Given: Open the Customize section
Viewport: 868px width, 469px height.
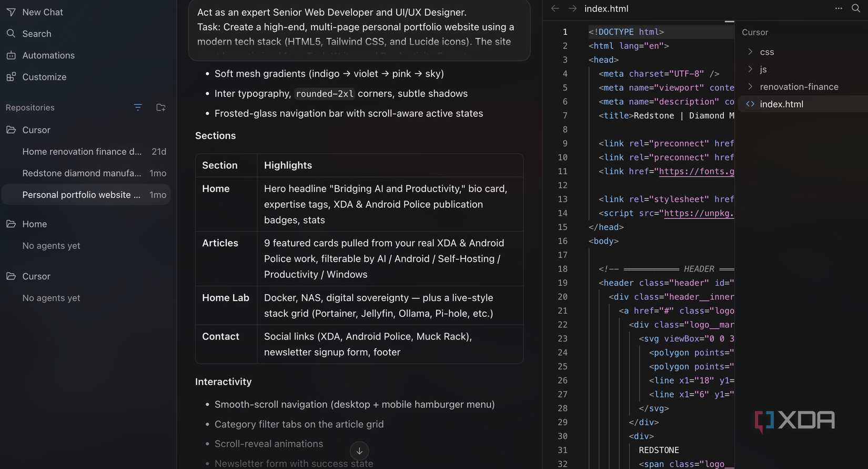Looking at the screenshot, I should coord(36,77).
